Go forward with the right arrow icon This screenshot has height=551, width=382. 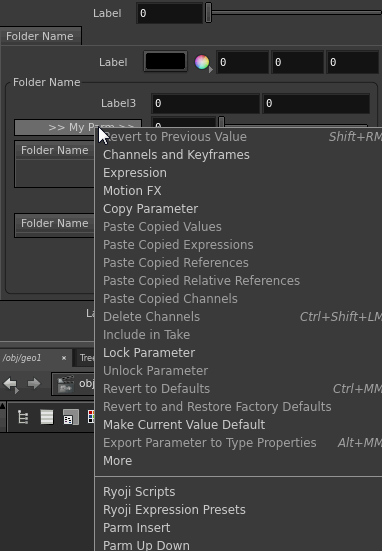pos(34,383)
